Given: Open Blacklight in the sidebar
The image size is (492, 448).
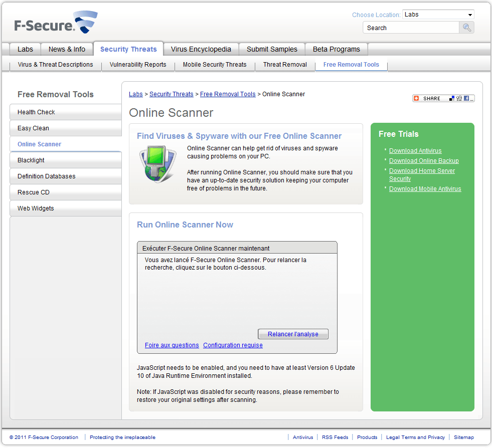Looking at the screenshot, I should click(66, 160).
